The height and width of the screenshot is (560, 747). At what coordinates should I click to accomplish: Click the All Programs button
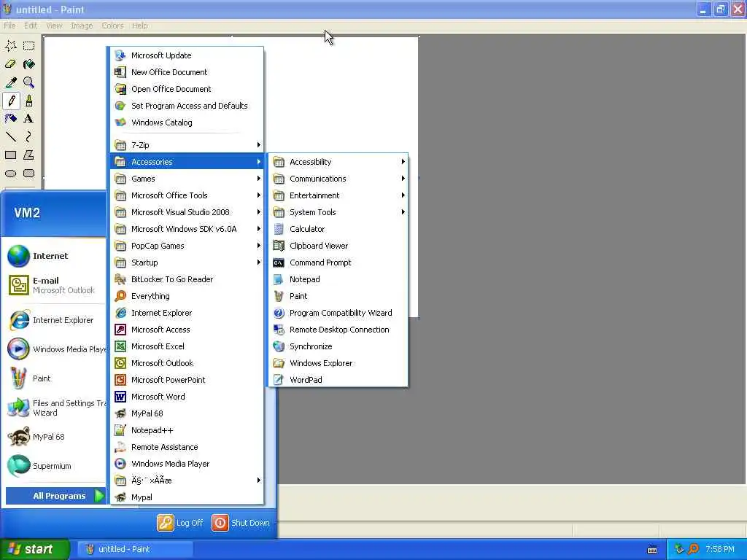click(55, 496)
